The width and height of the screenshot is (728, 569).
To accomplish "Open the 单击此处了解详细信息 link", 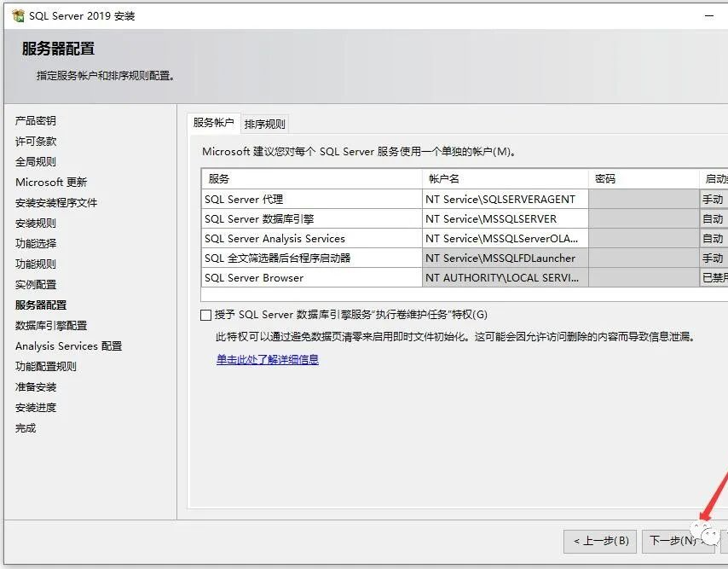I will (268, 358).
